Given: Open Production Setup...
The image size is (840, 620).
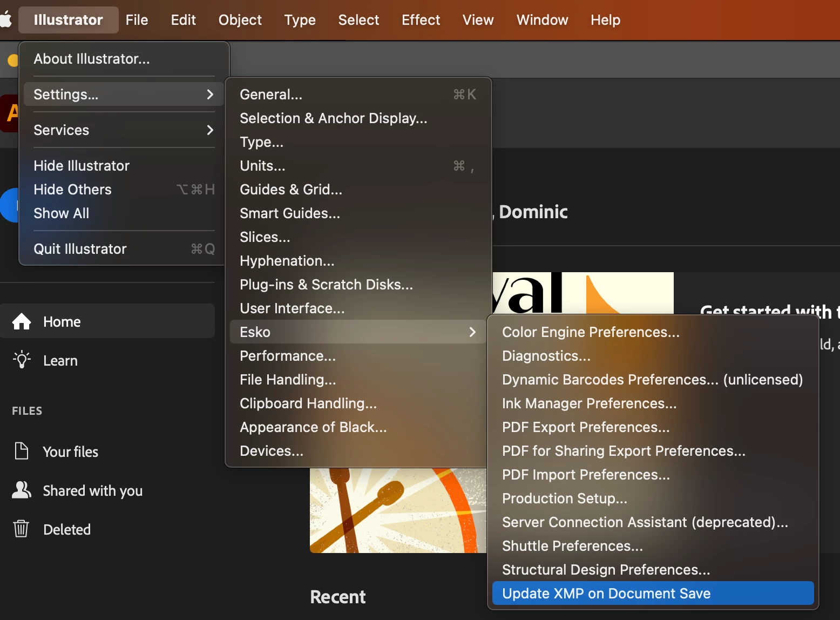Looking at the screenshot, I should click(x=653, y=498).
